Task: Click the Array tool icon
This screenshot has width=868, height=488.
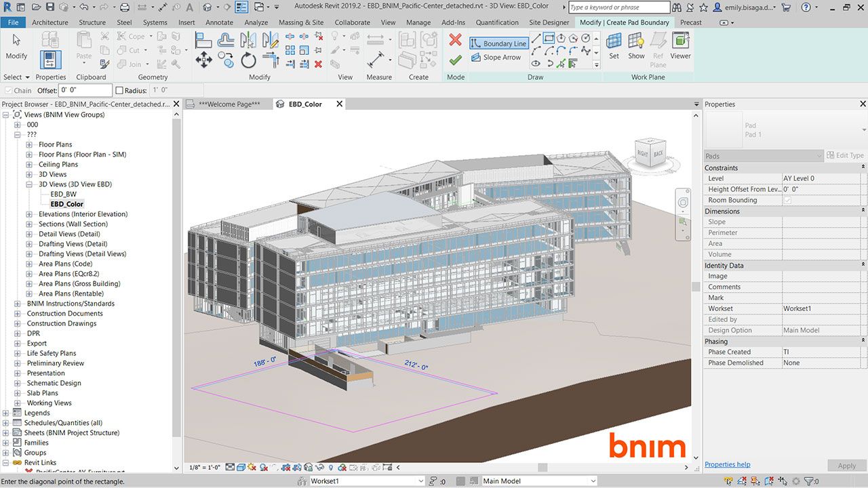Action: (x=290, y=50)
